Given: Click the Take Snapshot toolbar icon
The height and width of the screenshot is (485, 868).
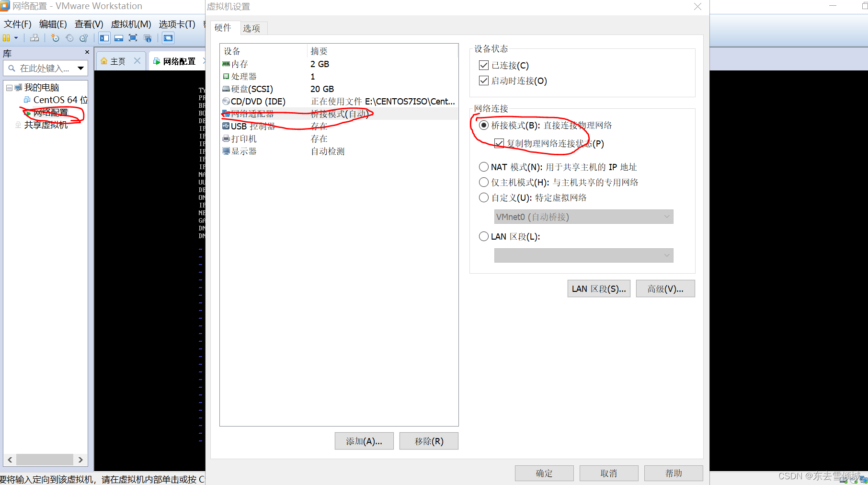Looking at the screenshot, I should click(x=55, y=38).
